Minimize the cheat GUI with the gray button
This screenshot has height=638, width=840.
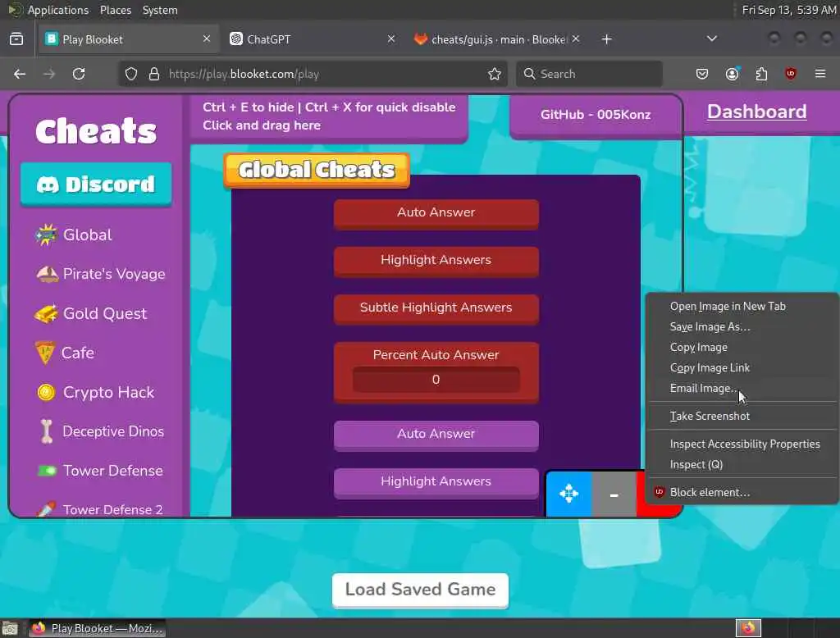tap(614, 494)
